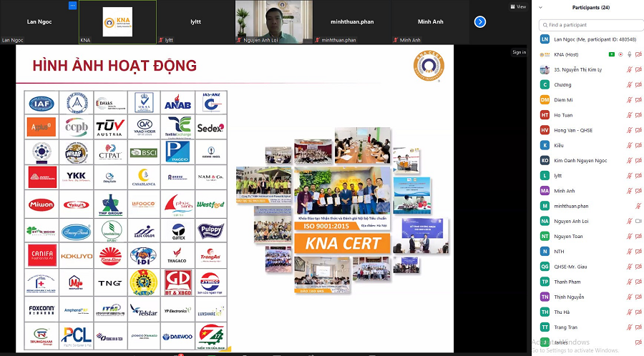Toggle video icon for Minh Anh in participants list
644x356 pixels.
tap(638, 191)
